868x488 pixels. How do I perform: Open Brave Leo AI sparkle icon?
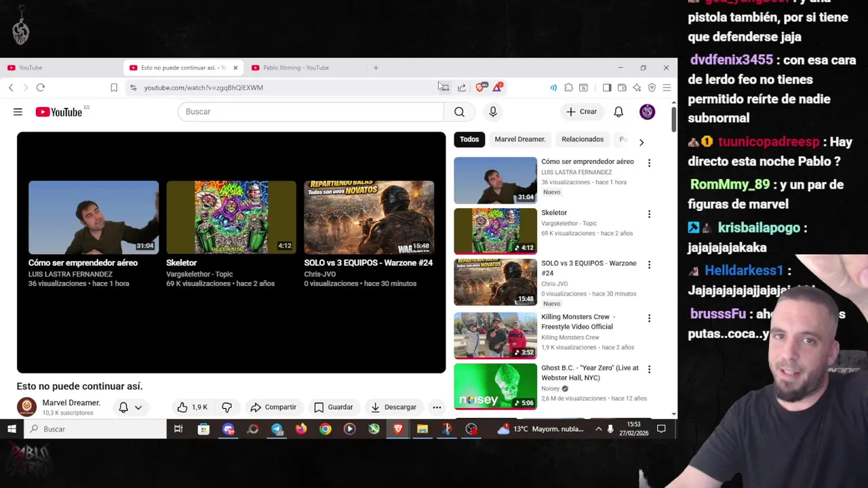tap(637, 87)
